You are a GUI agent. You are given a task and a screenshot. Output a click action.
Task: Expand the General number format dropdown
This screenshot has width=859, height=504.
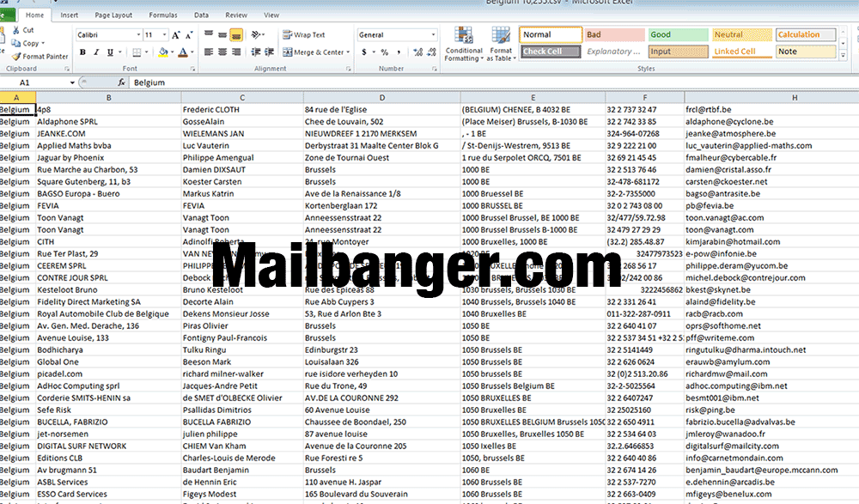[433, 35]
